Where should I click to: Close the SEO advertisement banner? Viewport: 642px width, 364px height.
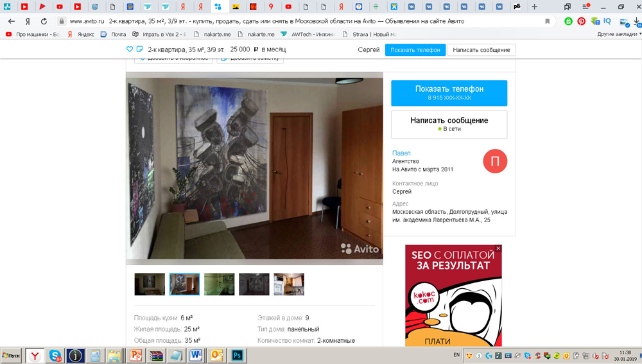tap(498, 248)
